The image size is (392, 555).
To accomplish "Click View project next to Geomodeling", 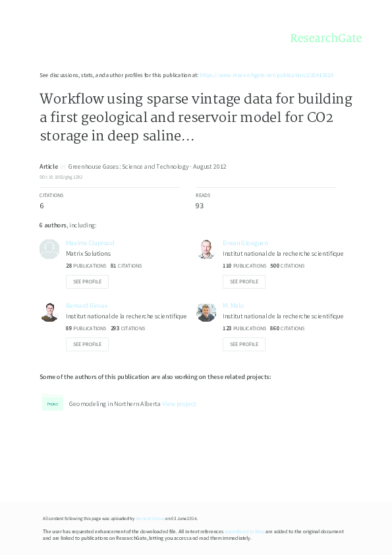I will click(x=179, y=403).
